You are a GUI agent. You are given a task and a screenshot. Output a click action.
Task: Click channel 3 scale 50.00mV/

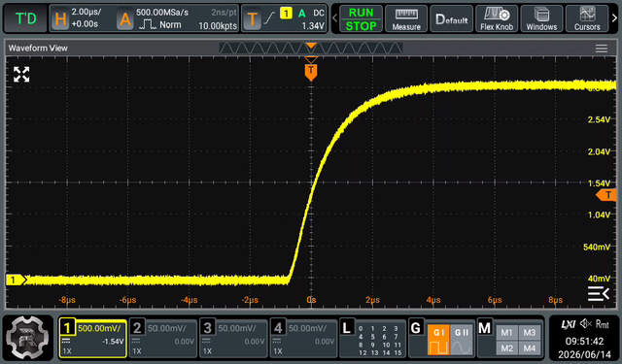pos(237,328)
